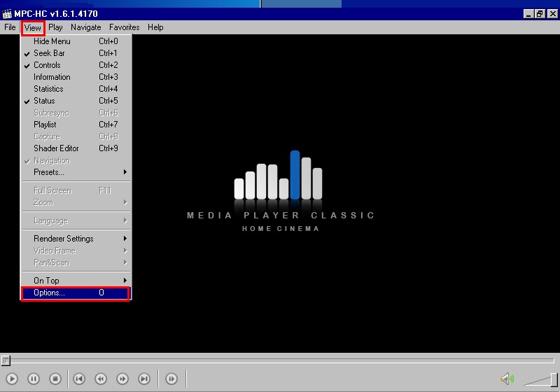The height and width of the screenshot is (392, 560).
Task: Expand the Presets... submenu
Action: [x=76, y=172]
